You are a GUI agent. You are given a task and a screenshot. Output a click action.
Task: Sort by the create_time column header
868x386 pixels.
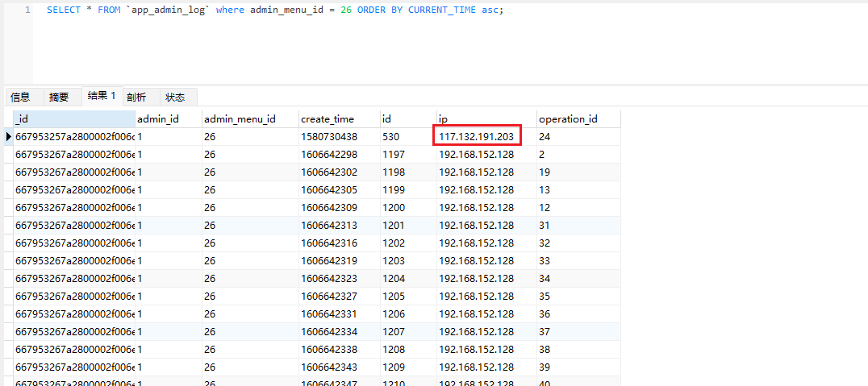(339, 119)
